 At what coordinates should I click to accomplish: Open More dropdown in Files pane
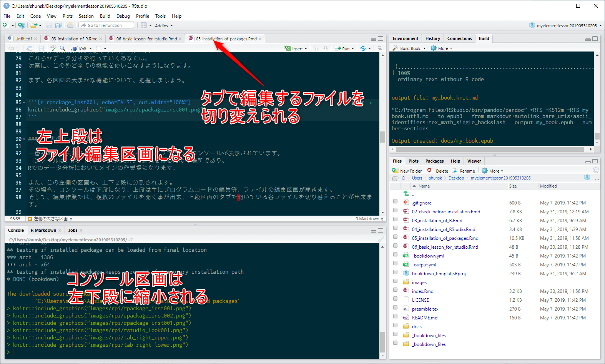(492, 171)
